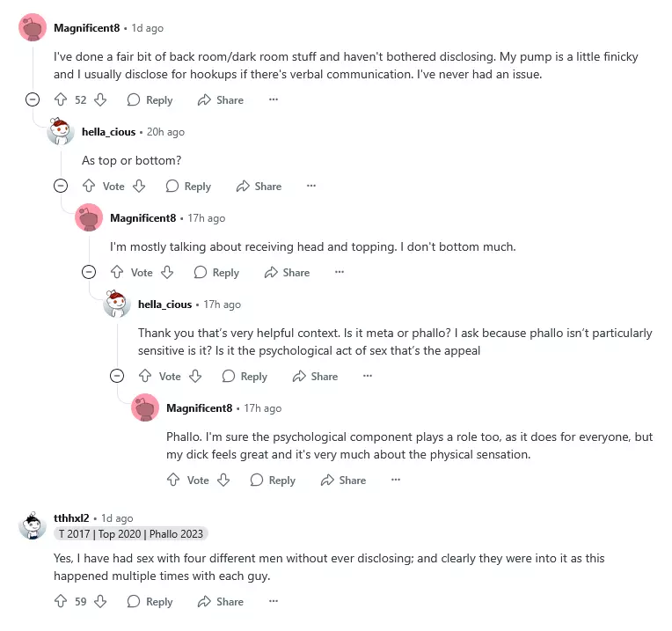
Task: Downvote Magnificent8's "receiving head" reply
Action: (167, 273)
